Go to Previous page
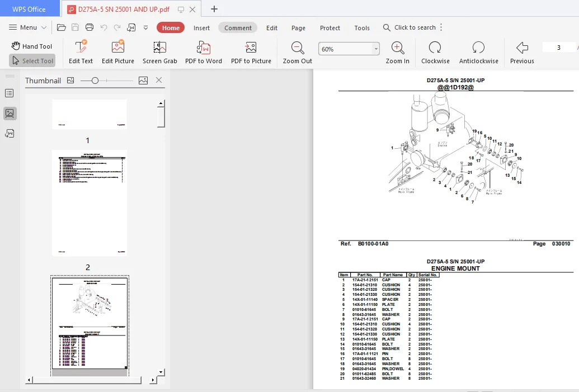This screenshot has width=579, height=392. click(x=522, y=53)
